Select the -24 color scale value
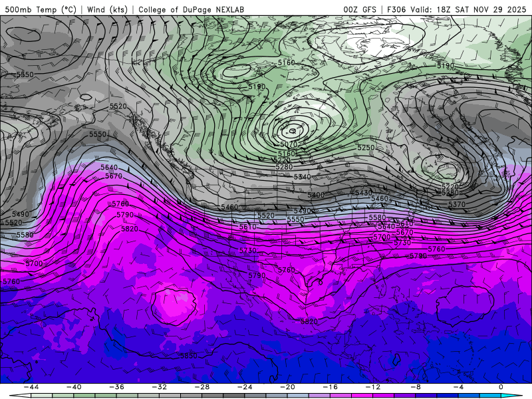 245,387
